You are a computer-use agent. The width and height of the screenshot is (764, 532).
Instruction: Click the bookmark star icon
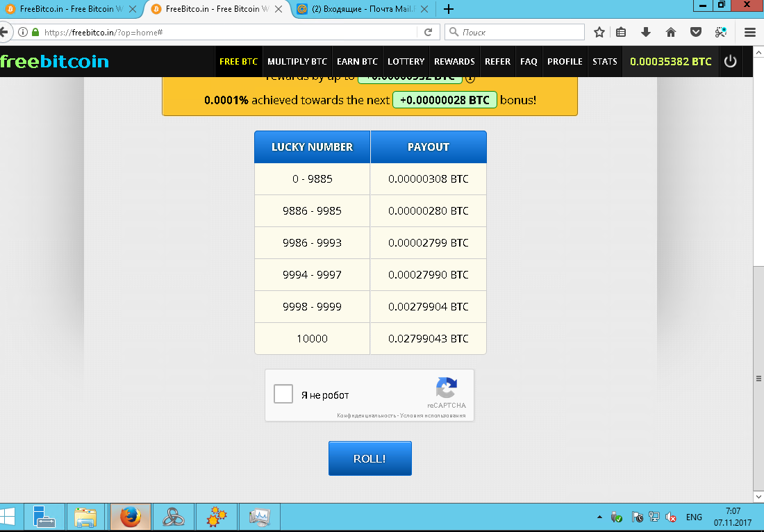tap(599, 32)
